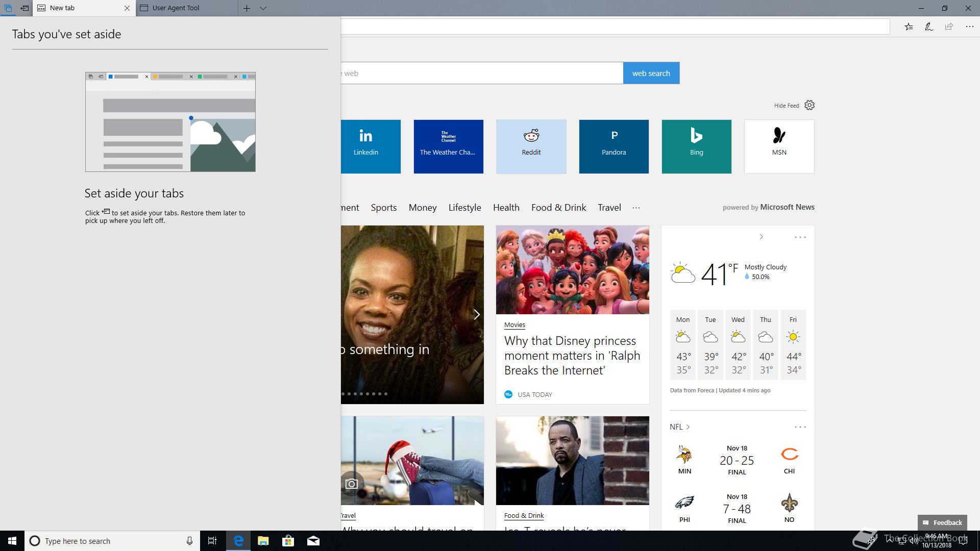
Task: Click the CHI Bears team logo
Action: (789, 454)
